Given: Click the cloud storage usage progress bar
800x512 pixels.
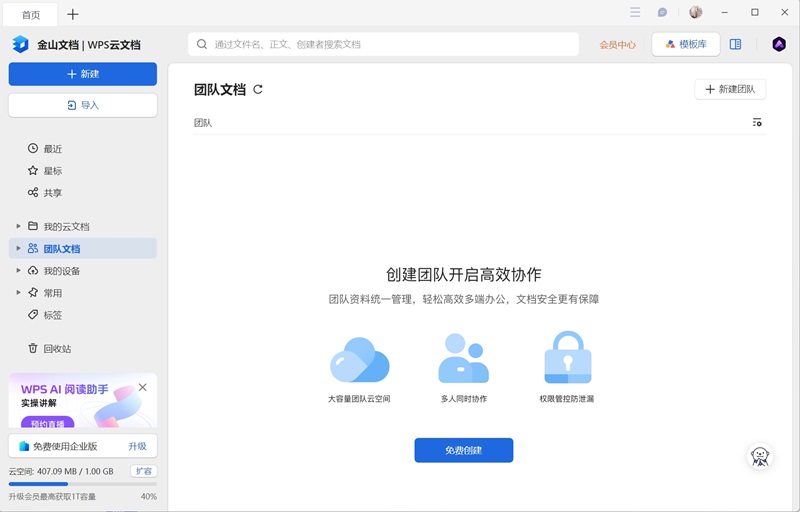Looking at the screenshot, I should pyautogui.click(x=83, y=484).
